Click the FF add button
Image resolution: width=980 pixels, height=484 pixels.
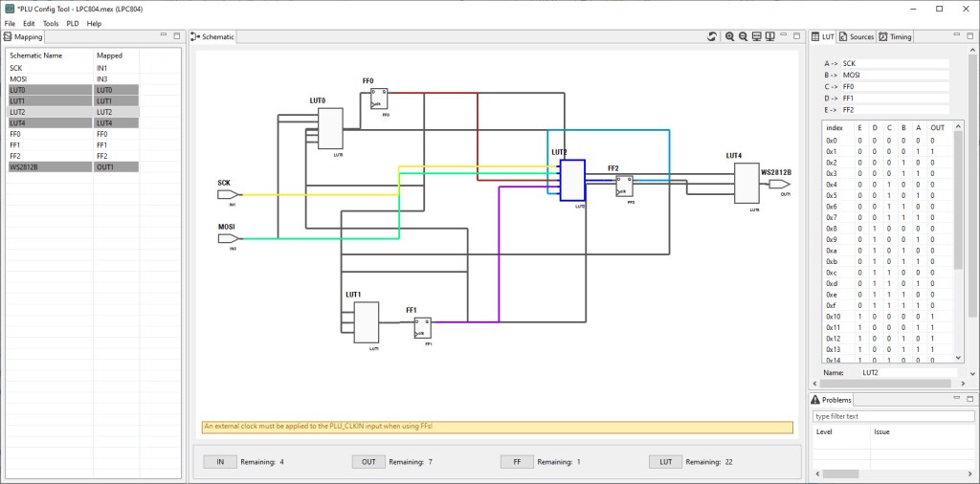click(x=517, y=462)
